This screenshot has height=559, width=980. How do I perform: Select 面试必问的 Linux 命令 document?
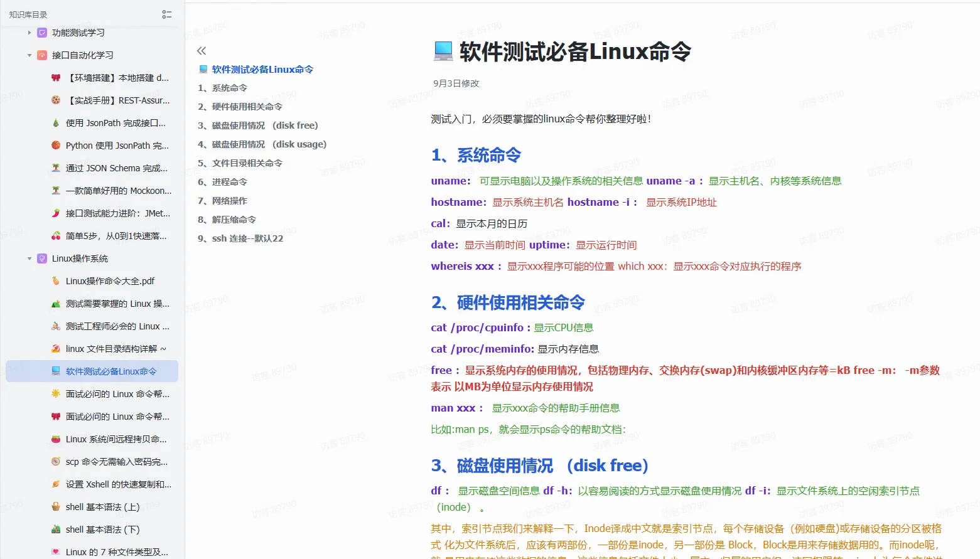click(110, 393)
